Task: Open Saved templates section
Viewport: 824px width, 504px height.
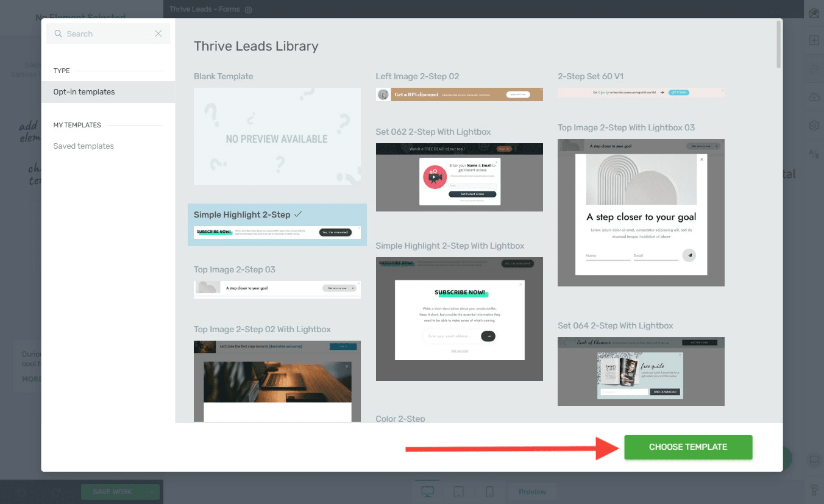Action: tap(83, 146)
